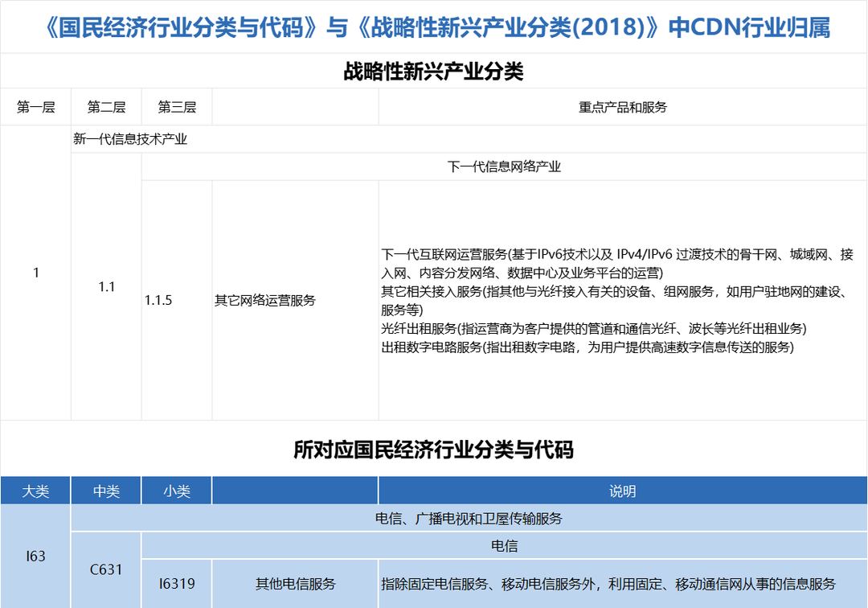Click the 第一层 column header
This screenshot has width=868, height=608.
tap(36, 107)
